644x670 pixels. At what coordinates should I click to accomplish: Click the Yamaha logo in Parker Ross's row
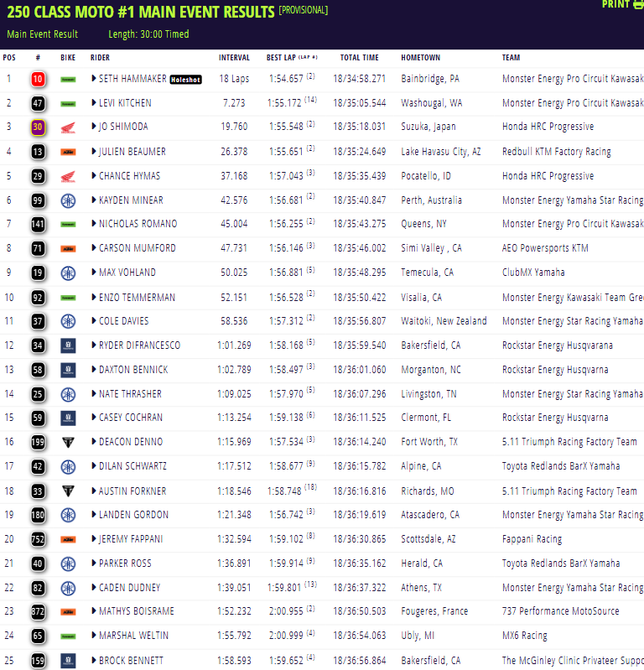pos(68,564)
